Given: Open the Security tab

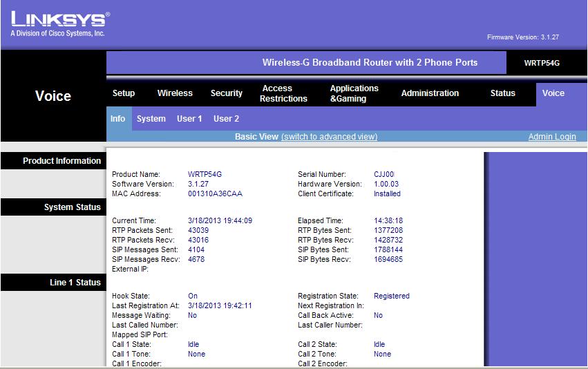Looking at the screenshot, I should click(x=226, y=93).
